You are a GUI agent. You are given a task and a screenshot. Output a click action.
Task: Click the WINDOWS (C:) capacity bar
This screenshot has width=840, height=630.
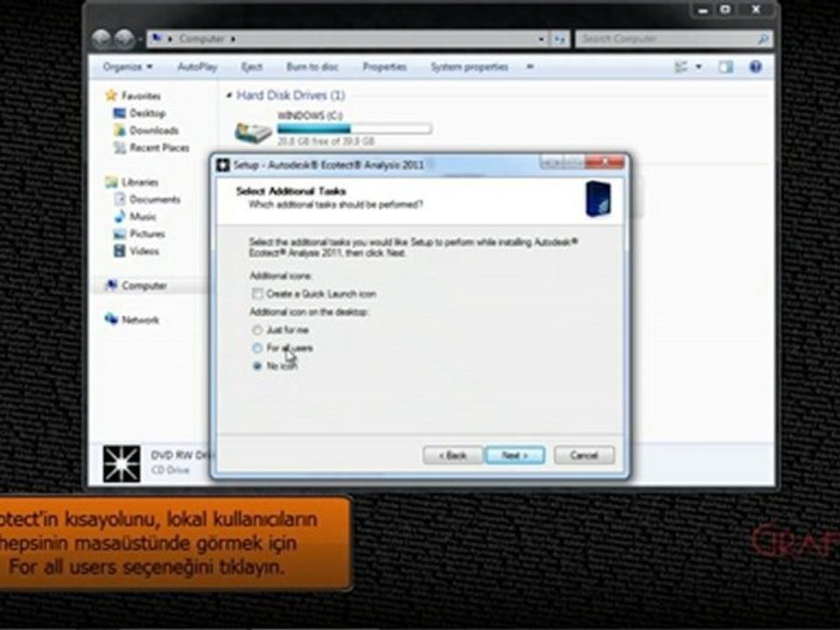pyautogui.click(x=354, y=129)
